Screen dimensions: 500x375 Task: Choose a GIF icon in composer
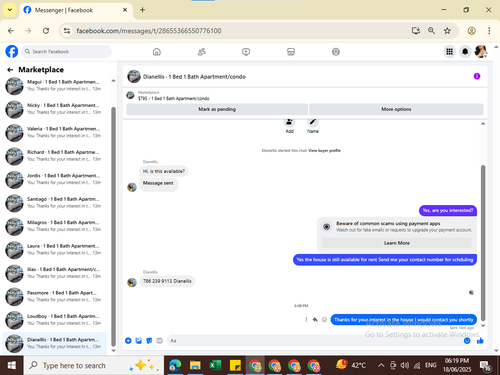tap(159, 340)
